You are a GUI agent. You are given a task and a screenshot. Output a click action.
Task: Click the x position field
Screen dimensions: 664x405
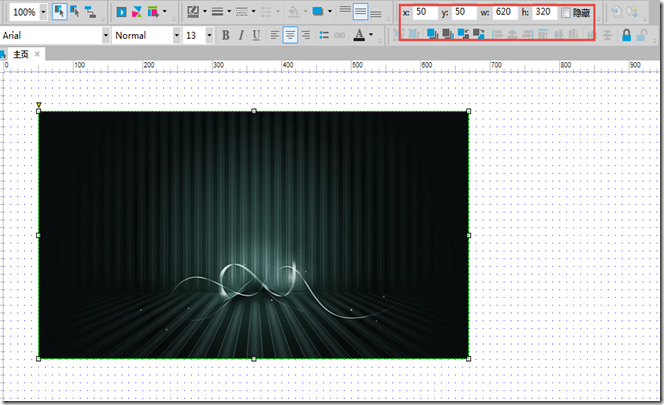425,12
